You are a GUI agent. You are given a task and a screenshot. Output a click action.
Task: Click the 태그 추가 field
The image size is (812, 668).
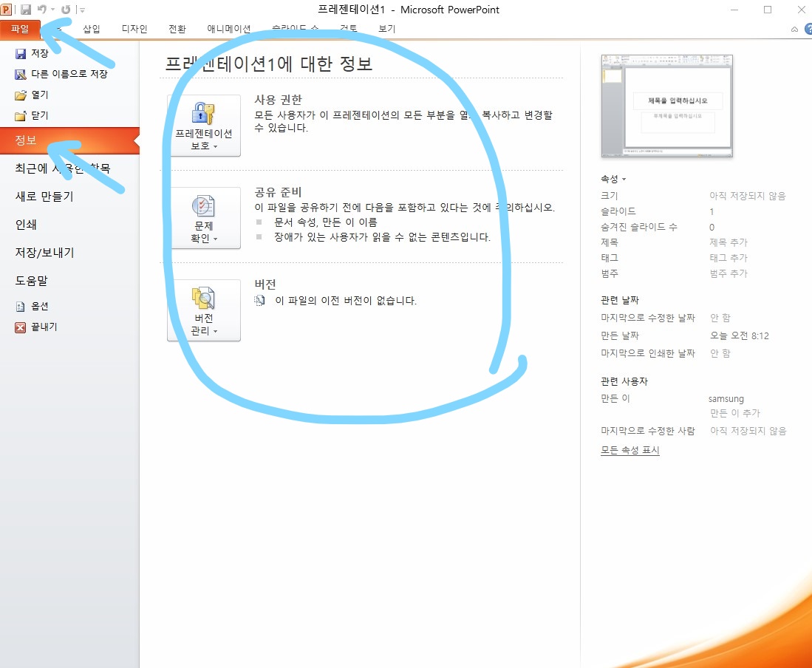(729, 258)
